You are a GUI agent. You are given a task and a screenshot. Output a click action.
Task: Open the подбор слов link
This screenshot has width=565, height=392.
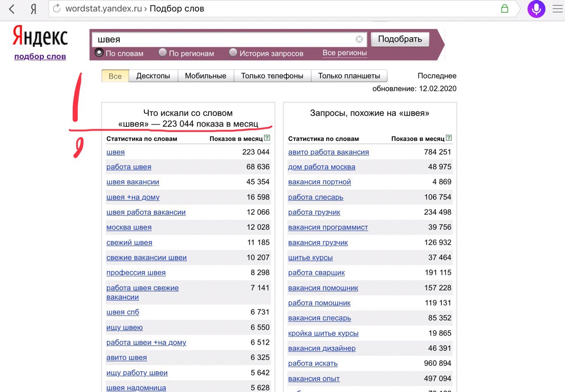[40, 57]
